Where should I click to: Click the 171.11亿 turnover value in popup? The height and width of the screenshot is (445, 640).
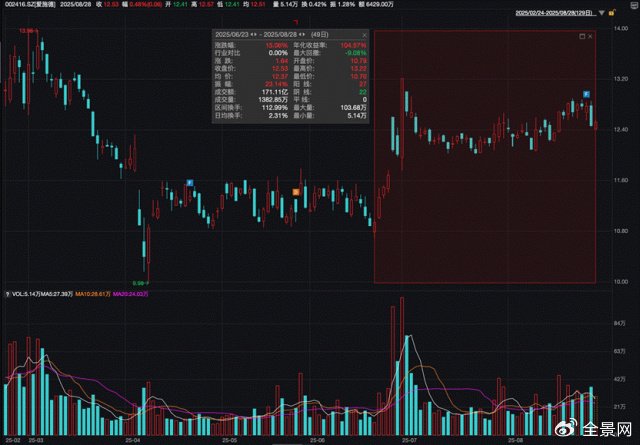[275, 92]
